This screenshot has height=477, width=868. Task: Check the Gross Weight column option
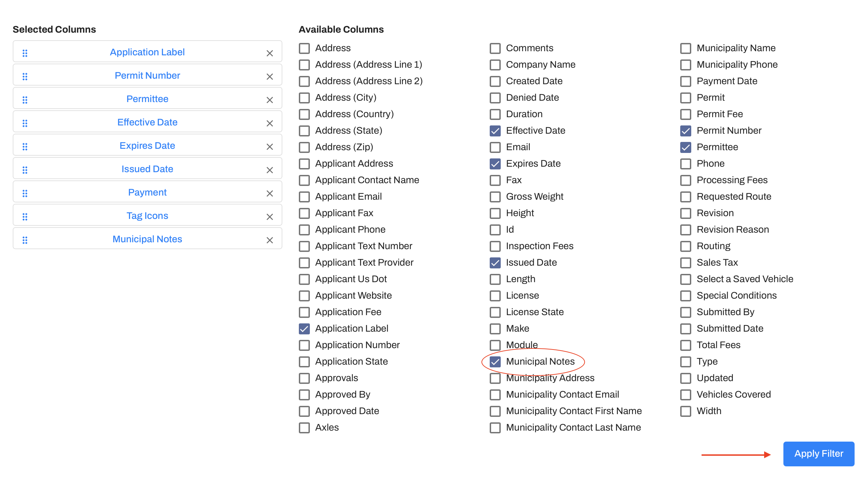coord(495,197)
